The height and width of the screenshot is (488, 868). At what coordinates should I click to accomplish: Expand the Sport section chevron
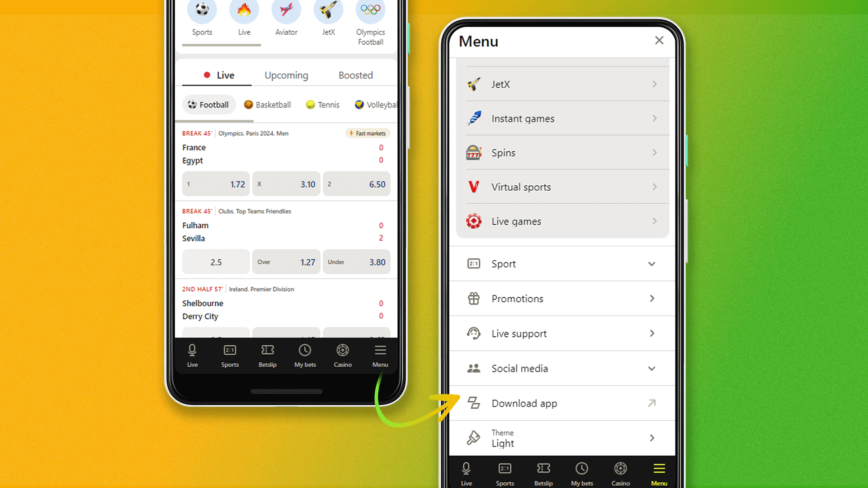[652, 264]
